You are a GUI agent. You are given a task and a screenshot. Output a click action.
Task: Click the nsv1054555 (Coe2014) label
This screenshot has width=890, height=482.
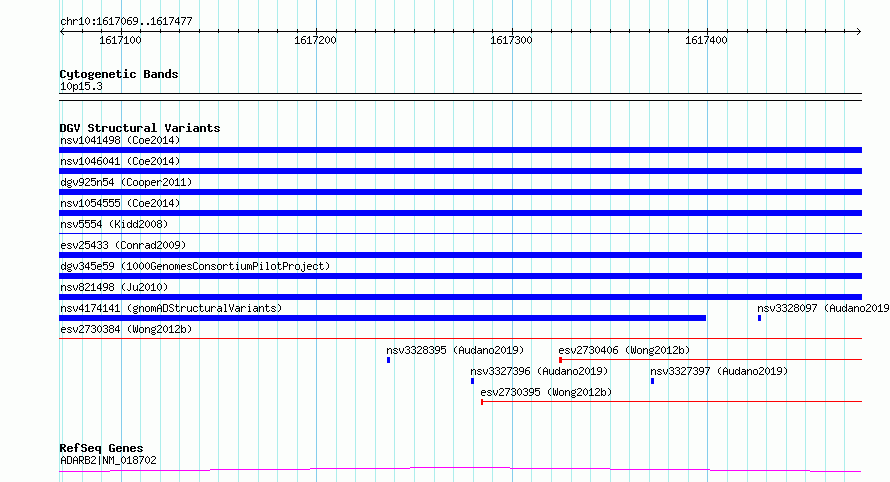120,203
